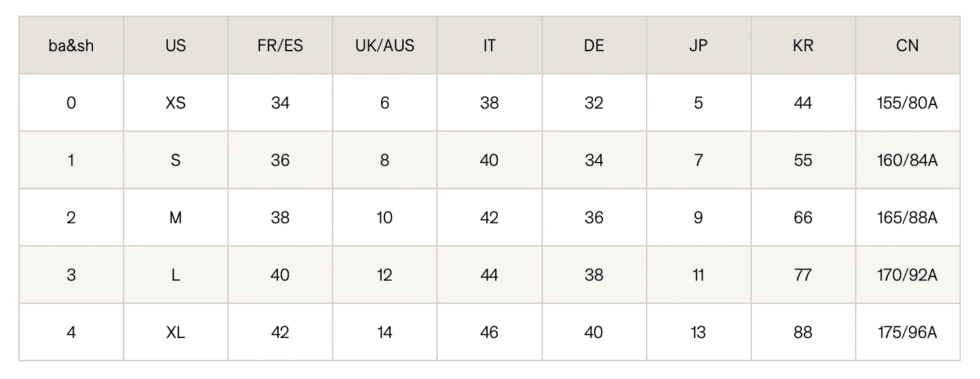Select the 155/80A CN size cell

point(908,103)
